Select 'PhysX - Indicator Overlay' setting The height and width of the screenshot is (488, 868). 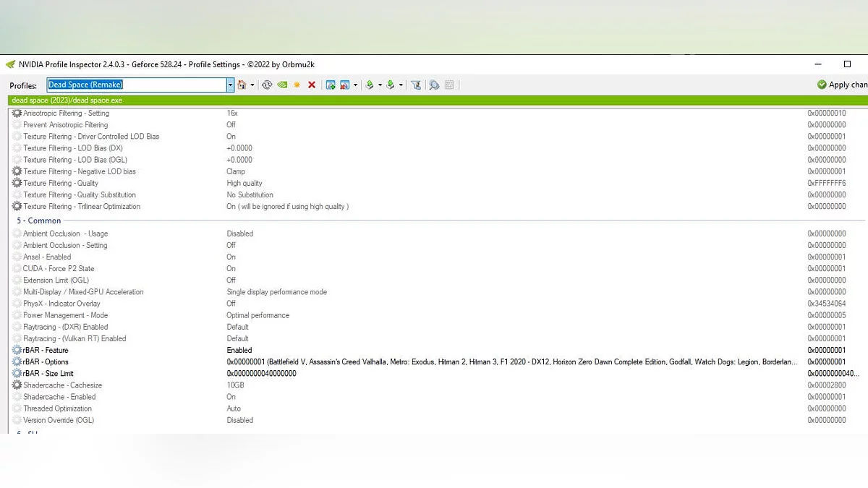[x=61, y=304]
